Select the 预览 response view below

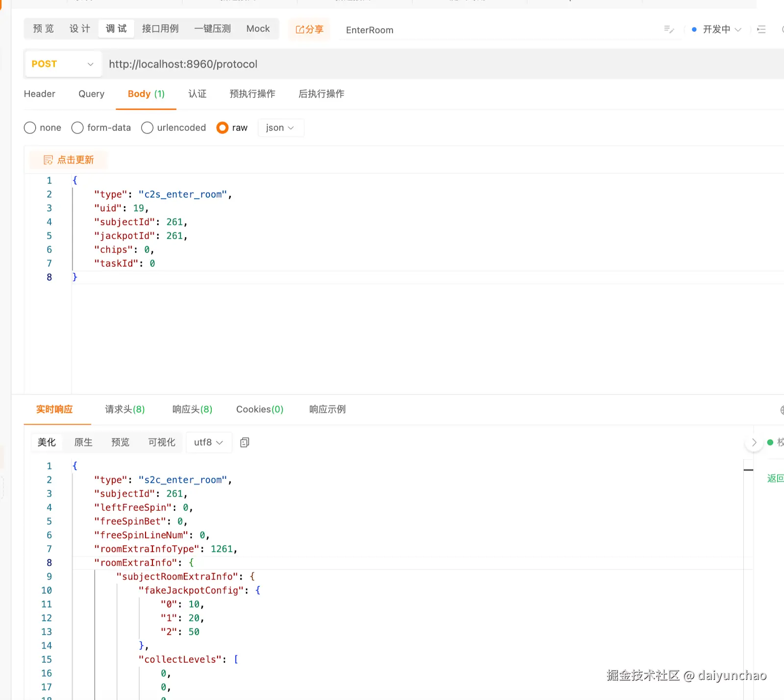[121, 443]
